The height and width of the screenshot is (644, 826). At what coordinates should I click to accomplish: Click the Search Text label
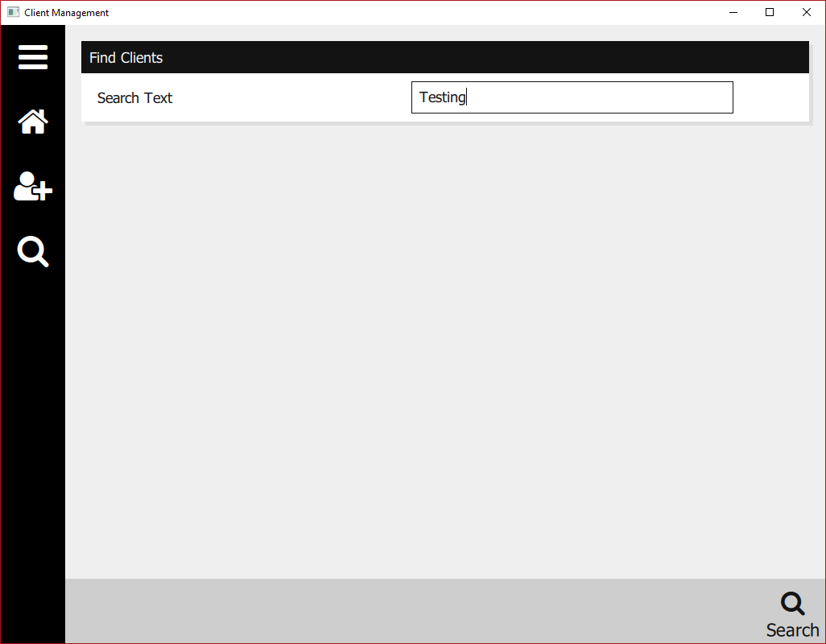tap(135, 98)
